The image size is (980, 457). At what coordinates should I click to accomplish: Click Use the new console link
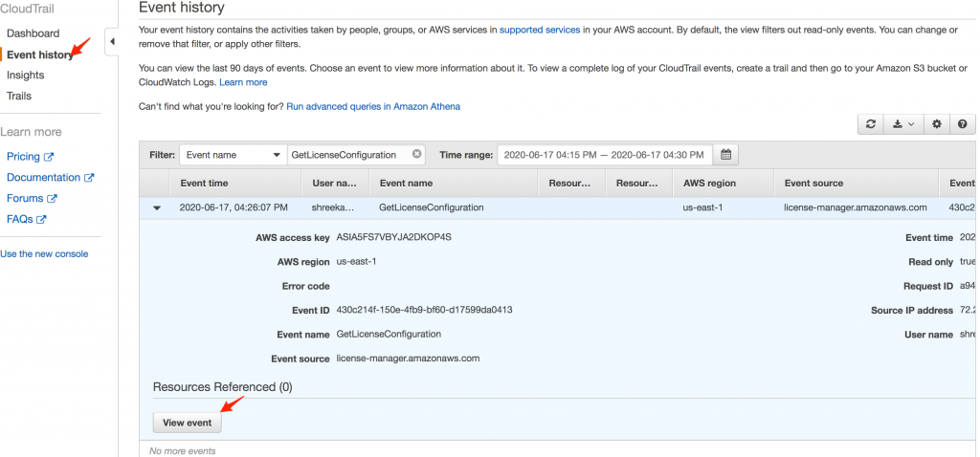pos(44,253)
